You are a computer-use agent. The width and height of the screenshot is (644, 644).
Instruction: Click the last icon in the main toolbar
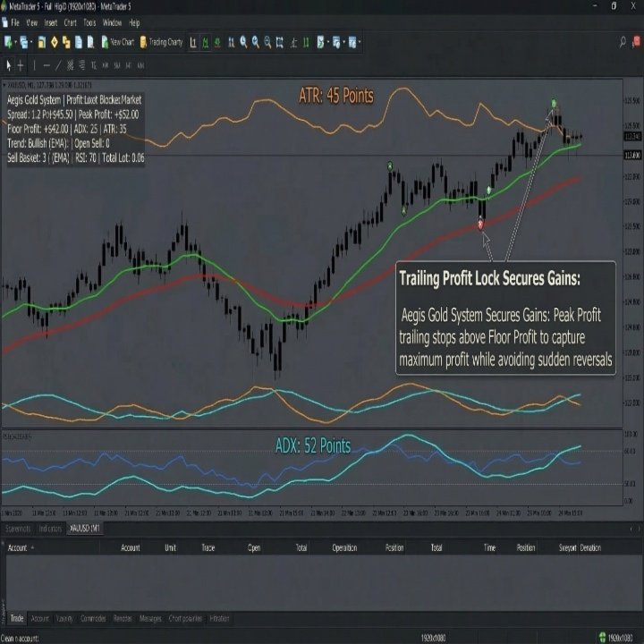click(x=352, y=42)
